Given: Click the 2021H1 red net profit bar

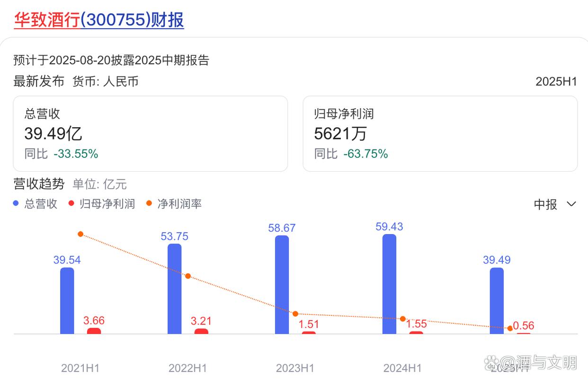Looking at the screenshot, I should (94, 331).
